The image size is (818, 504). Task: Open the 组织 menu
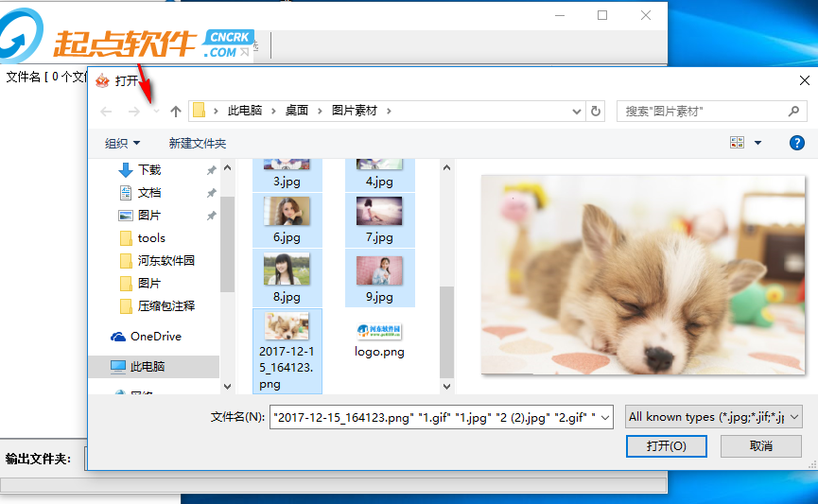122,143
